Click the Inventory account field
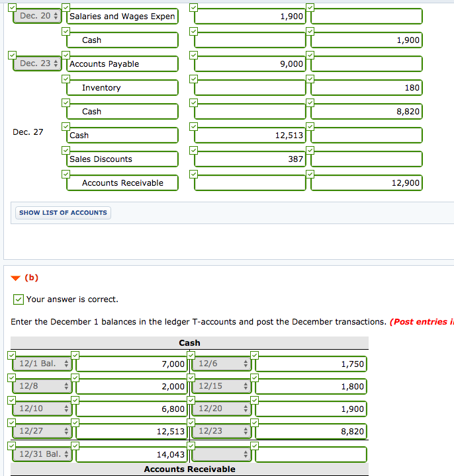This screenshot has width=454, height=476. [122, 87]
